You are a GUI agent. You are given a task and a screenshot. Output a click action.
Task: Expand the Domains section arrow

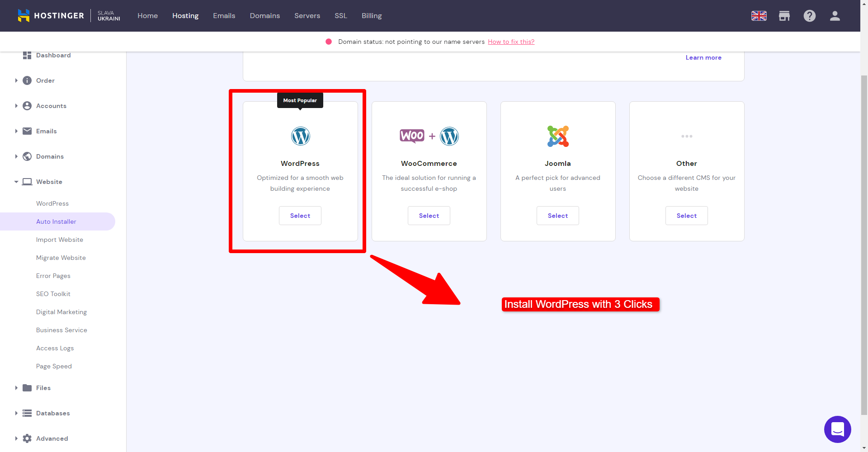(16, 156)
